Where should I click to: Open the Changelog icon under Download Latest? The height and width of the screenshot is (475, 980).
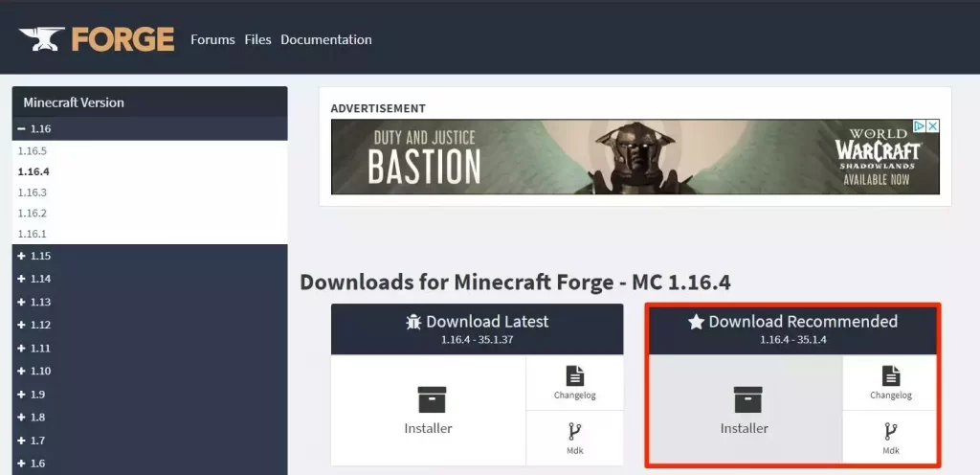click(x=574, y=376)
